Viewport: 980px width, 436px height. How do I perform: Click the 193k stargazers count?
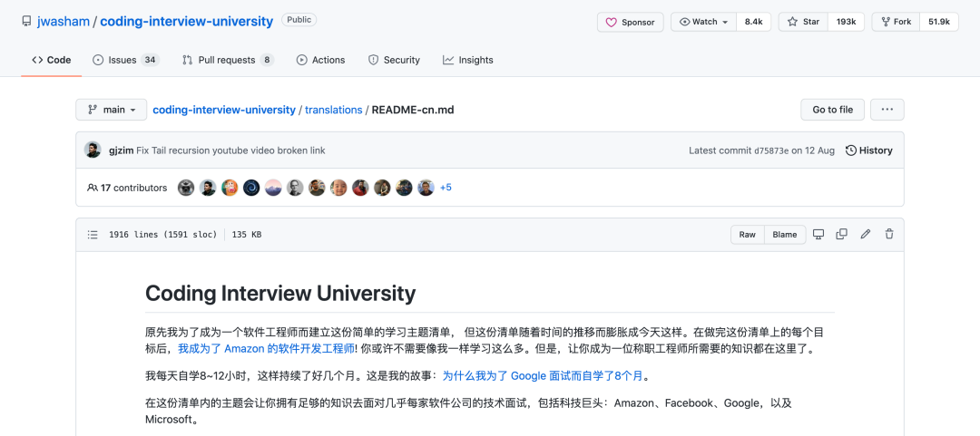click(846, 22)
